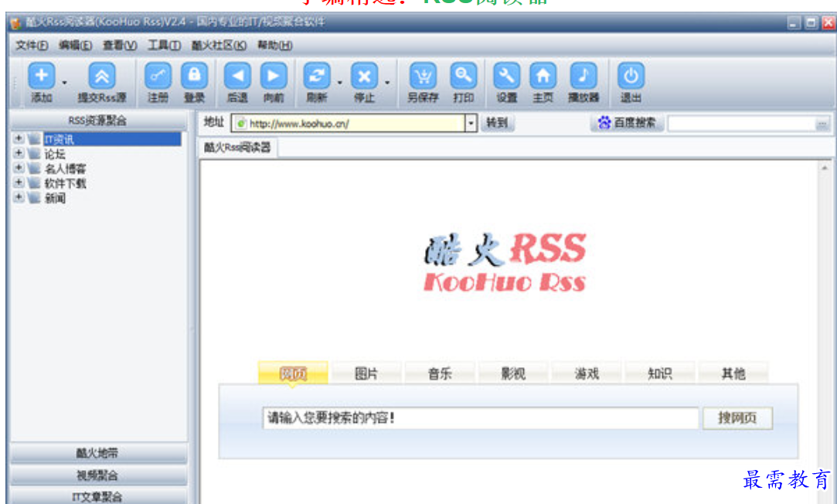Select the 名人博客 tree item label
837x504 pixels.
click(65, 169)
